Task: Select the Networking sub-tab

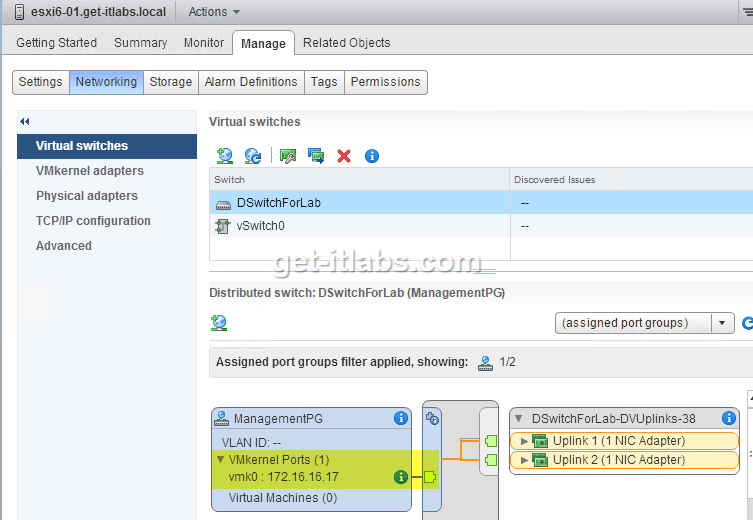Action: (106, 82)
